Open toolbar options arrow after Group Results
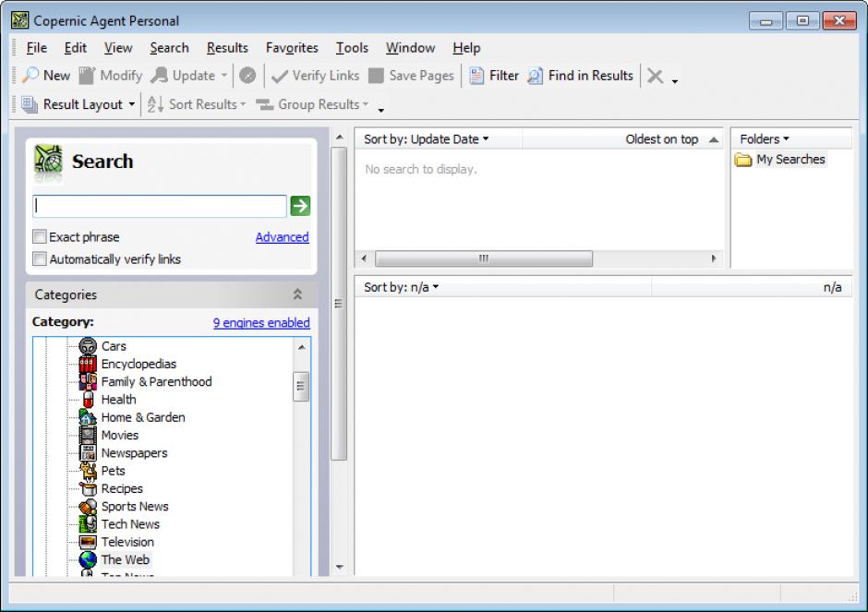Viewport: 868px width, 612px height. (380, 110)
